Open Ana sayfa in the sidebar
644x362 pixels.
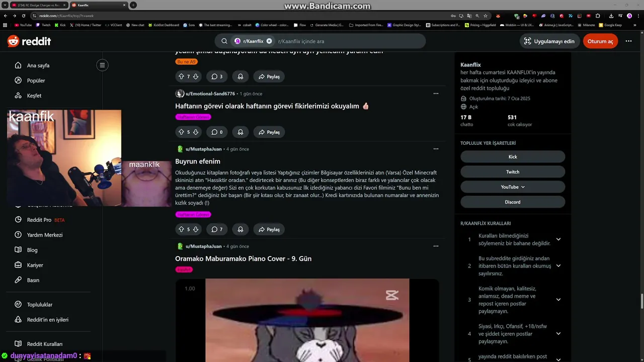pos(38,65)
